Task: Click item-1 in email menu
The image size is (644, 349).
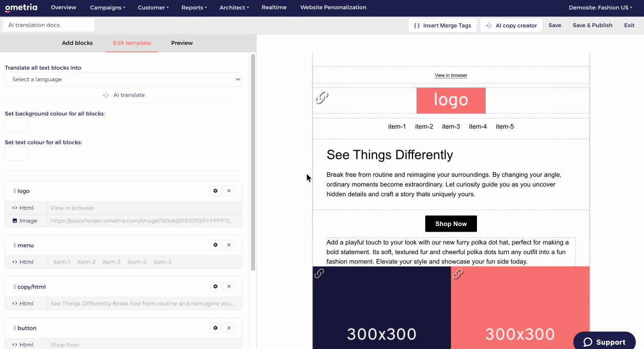Action: [397, 127]
